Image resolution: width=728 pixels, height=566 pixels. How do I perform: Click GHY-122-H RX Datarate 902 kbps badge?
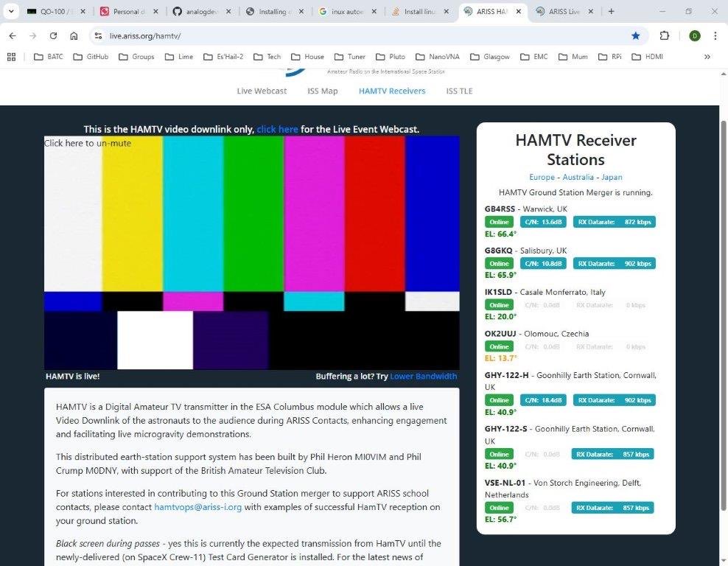tap(615, 400)
